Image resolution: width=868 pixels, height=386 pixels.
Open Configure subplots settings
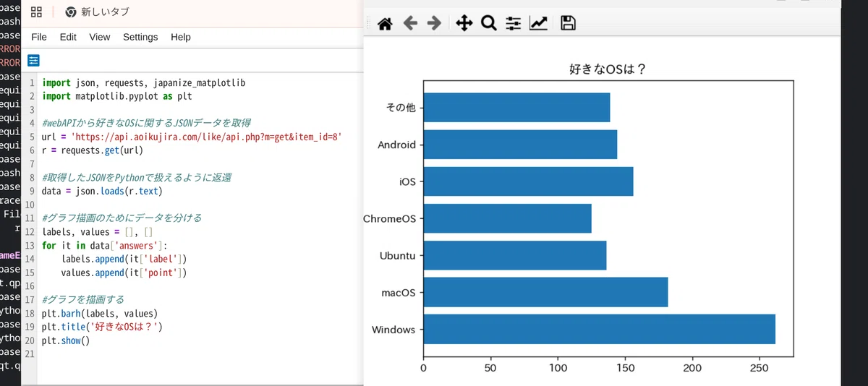click(x=513, y=24)
